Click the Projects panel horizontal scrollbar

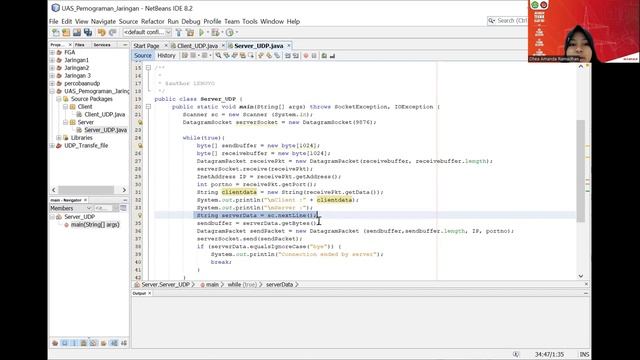pyautogui.click(x=86, y=190)
